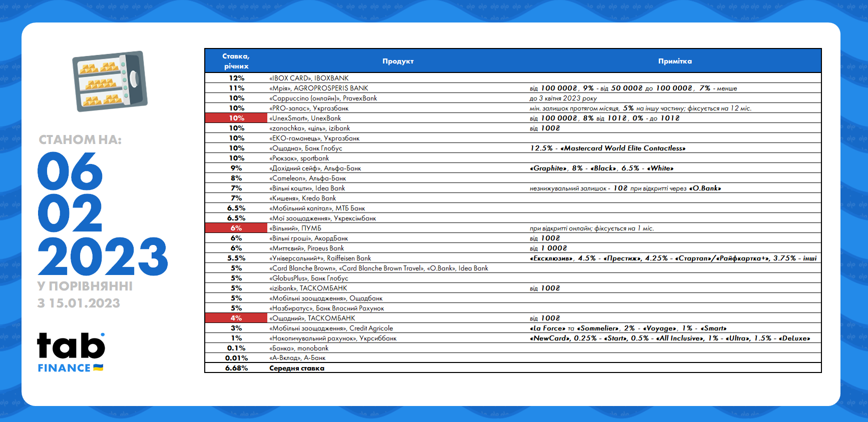868x422 pixels.
Task: Click the 11% rate cell
Action: (236, 88)
